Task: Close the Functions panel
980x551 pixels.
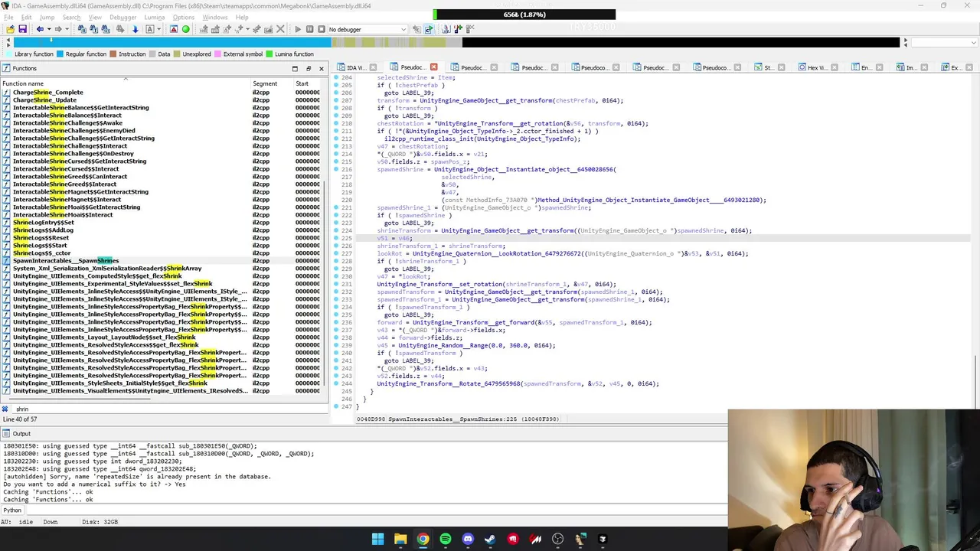Action: (x=322, y=68)
